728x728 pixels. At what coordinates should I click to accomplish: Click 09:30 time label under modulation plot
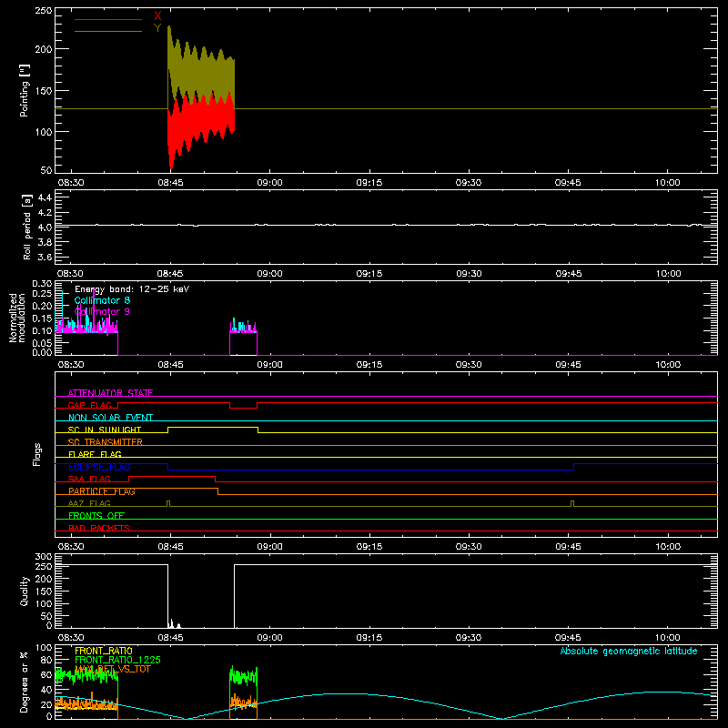pyautogui.click(x=469, y=365)
